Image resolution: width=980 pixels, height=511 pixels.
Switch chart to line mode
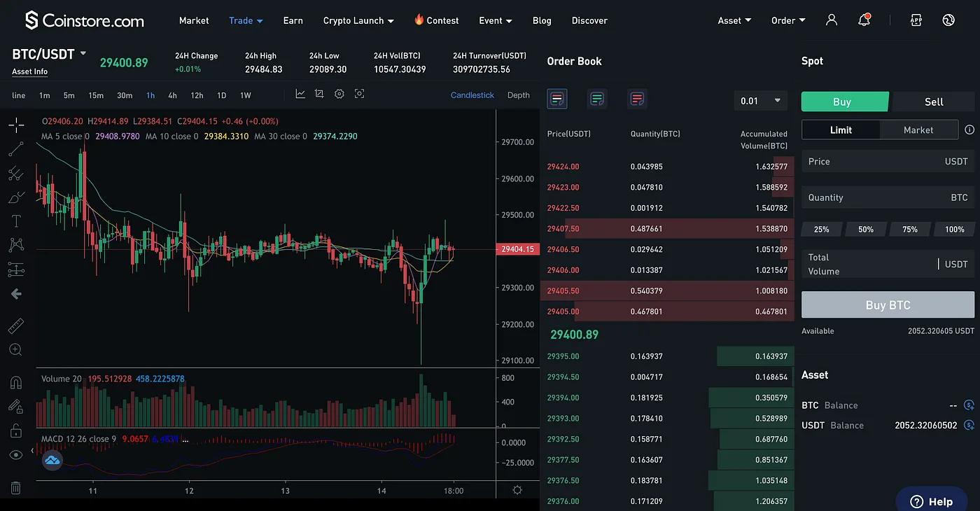19,95
